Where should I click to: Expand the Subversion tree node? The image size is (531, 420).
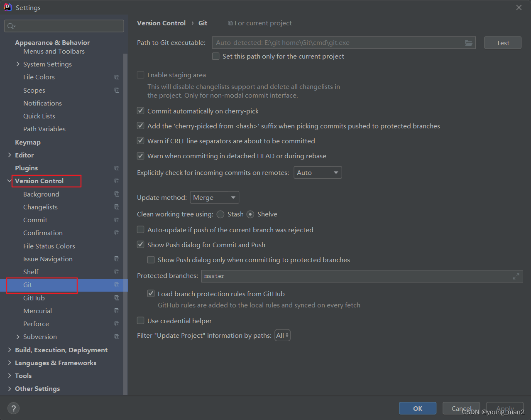[x=18, y=337]
